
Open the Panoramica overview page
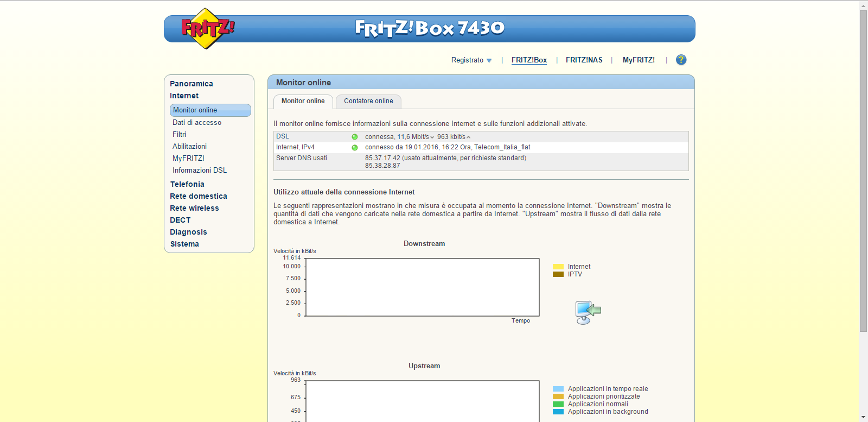click(x=191, y=84)
